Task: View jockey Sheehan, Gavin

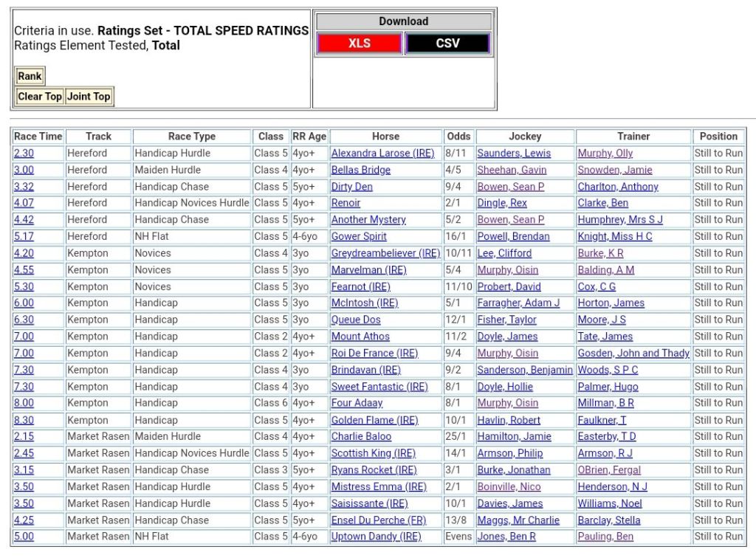Action: [x=512, y=170]
